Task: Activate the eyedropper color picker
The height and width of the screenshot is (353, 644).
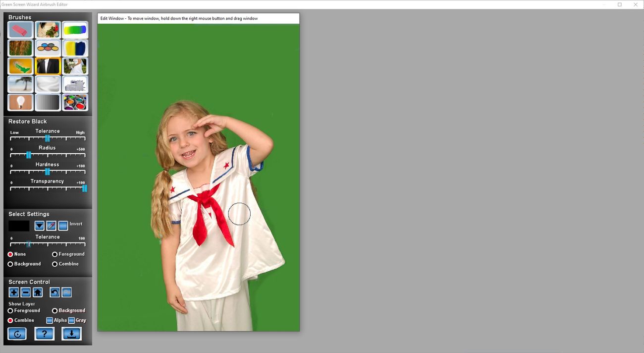Action: point(52,226)
